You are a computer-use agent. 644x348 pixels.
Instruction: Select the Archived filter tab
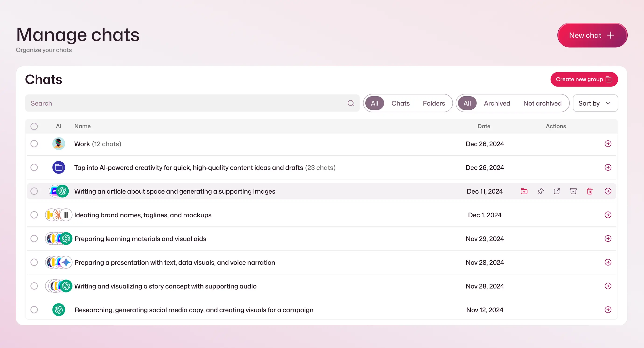click(497, 103)
